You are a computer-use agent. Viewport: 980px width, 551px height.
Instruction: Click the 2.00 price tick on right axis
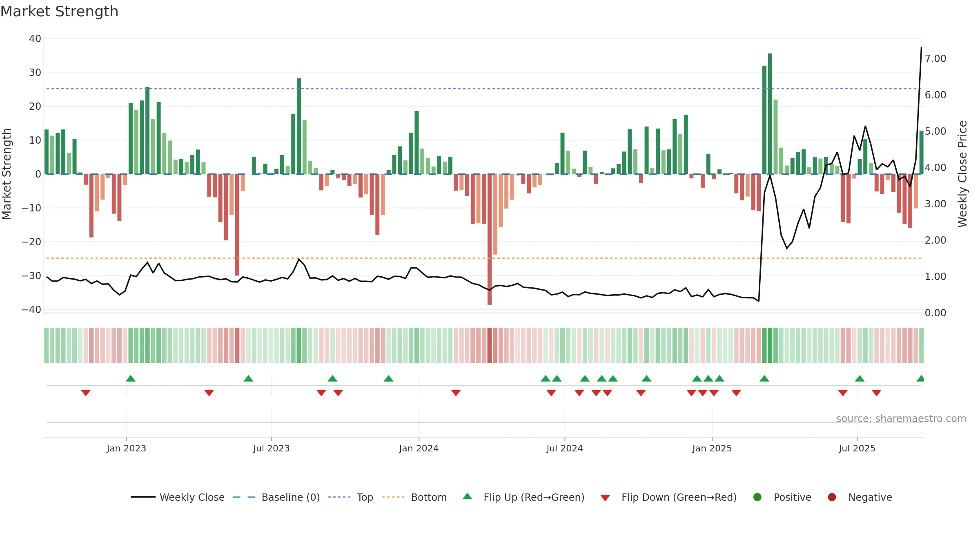click(x=935, y=240)
